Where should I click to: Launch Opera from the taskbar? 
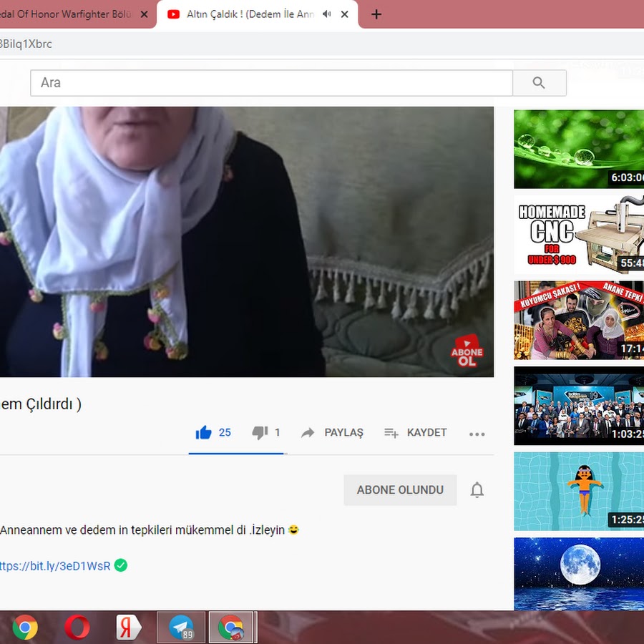coord(77,628)
